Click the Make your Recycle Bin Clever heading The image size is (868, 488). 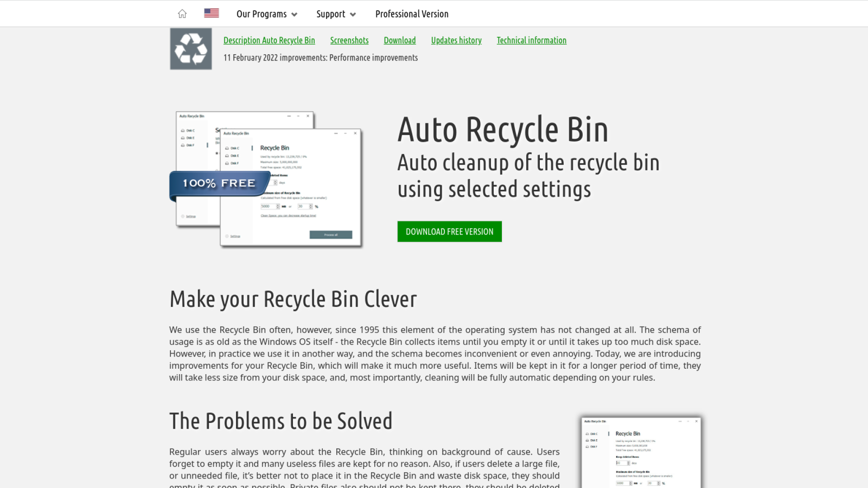(x=293, y=299)
